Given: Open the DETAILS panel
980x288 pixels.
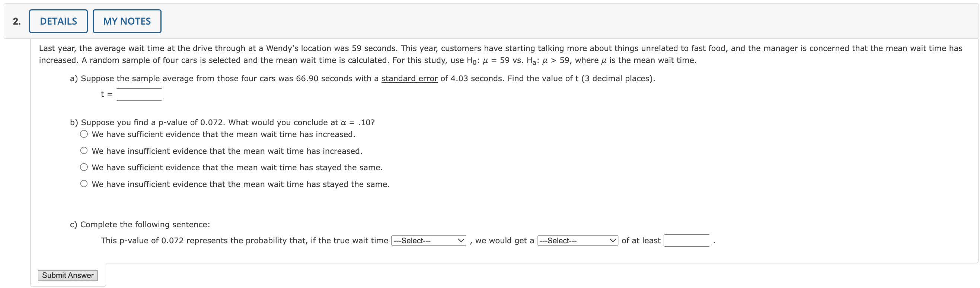Looking at the screenshot, I should pyautogui.click(x=58, y=21).
